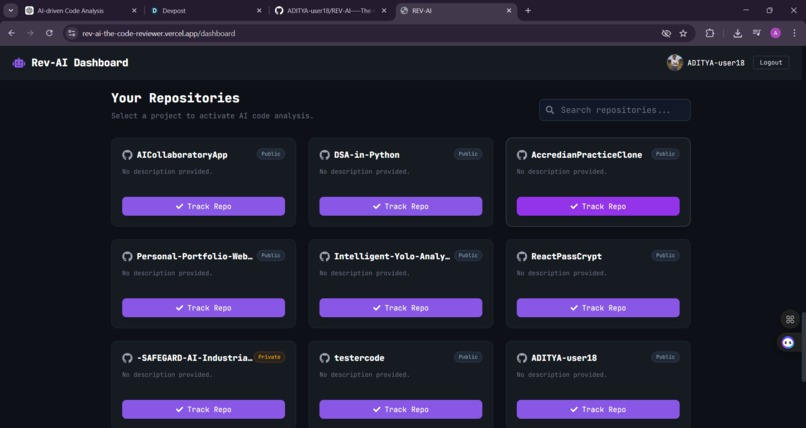This screenshot has height=428, width=806.
Task: Close the Devpost tab
Action: coord(259,11)
